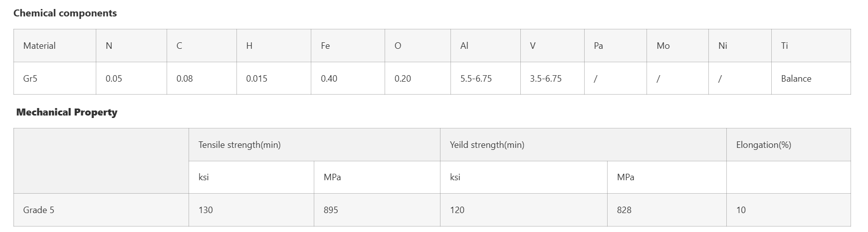
Task: Select the tensile strength 130 ksi value
Action: click(206, 210)
